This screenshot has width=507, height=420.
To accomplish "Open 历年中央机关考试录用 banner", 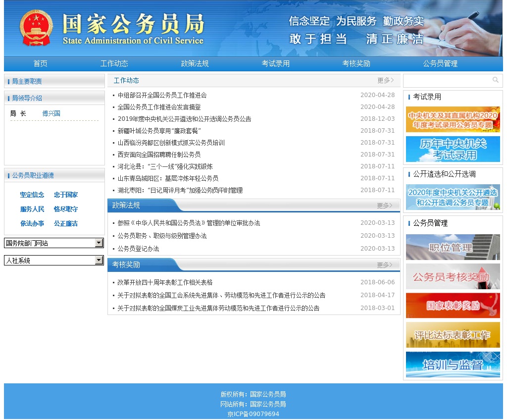I will tap(453, 149).
